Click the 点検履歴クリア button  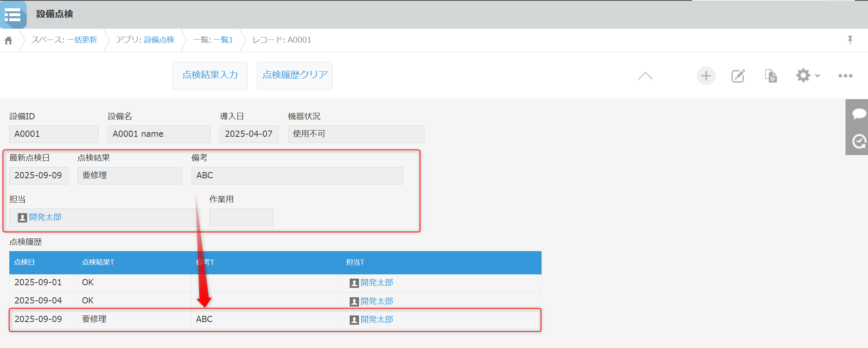click(295, 75)
